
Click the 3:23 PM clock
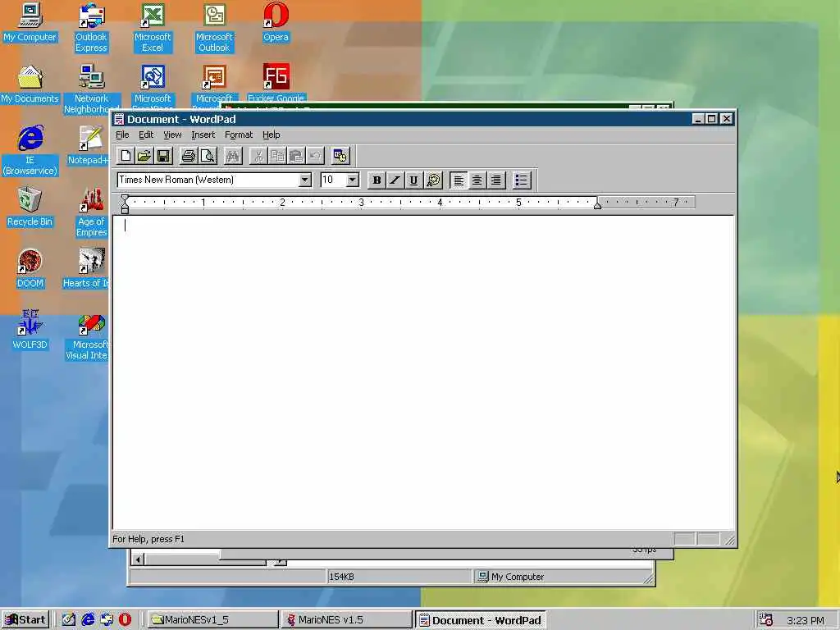click(x=806, y=620)
